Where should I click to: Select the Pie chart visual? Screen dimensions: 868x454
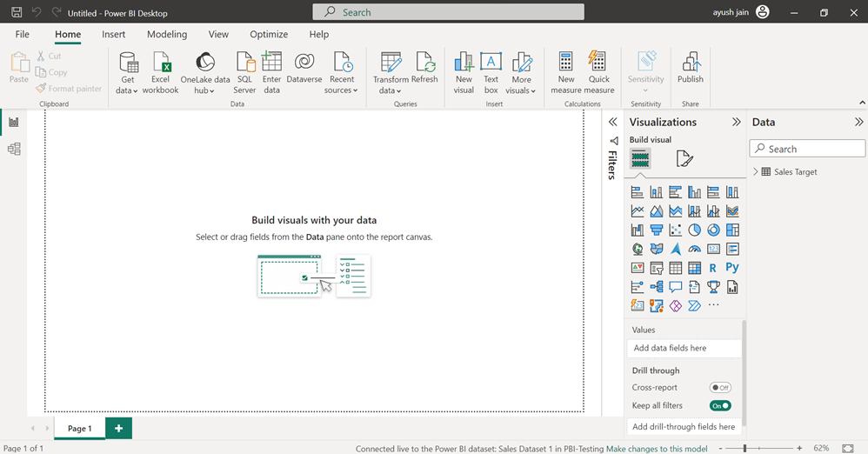[694, 230]
